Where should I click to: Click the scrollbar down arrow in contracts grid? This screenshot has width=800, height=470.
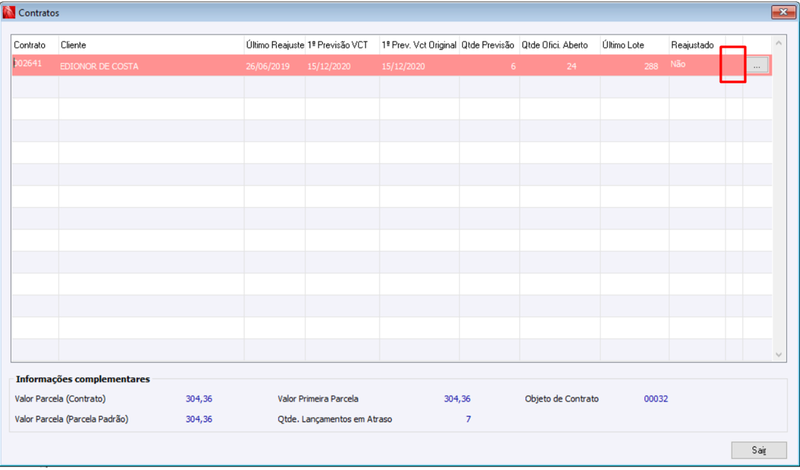779,355
